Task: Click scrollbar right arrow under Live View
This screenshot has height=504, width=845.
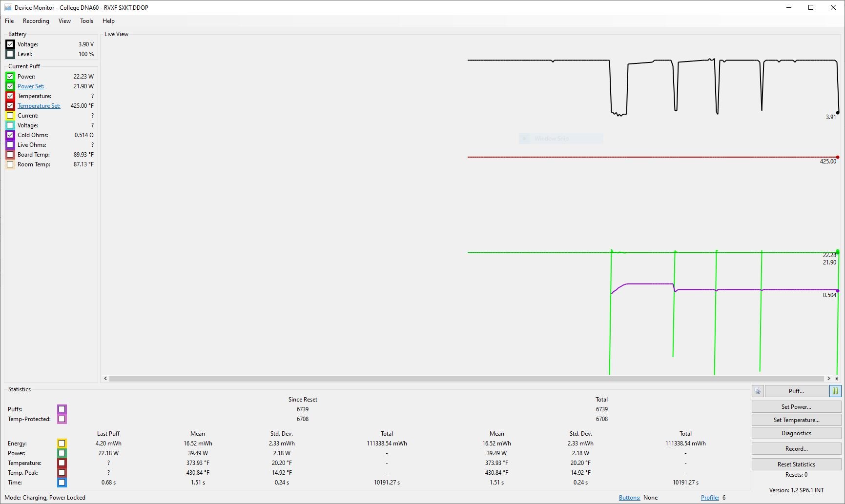Action: (x=828, y=378)
